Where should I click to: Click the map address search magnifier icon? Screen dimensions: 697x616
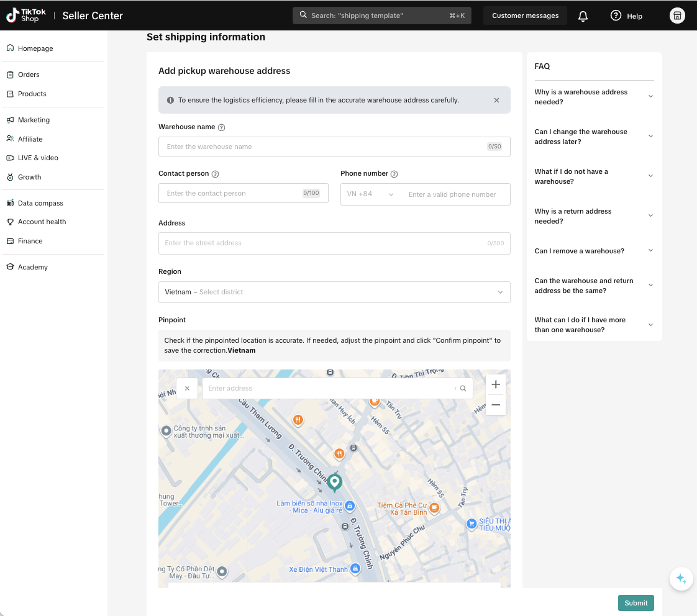pos(463,389)
